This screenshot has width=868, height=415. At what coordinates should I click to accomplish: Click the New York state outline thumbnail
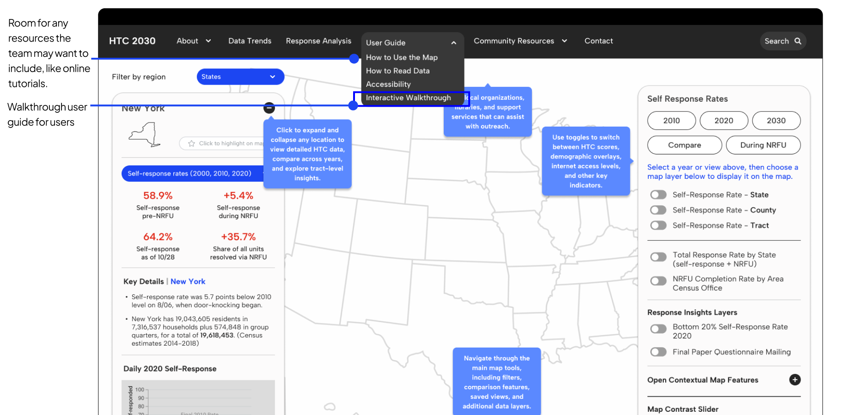point(145,134)
